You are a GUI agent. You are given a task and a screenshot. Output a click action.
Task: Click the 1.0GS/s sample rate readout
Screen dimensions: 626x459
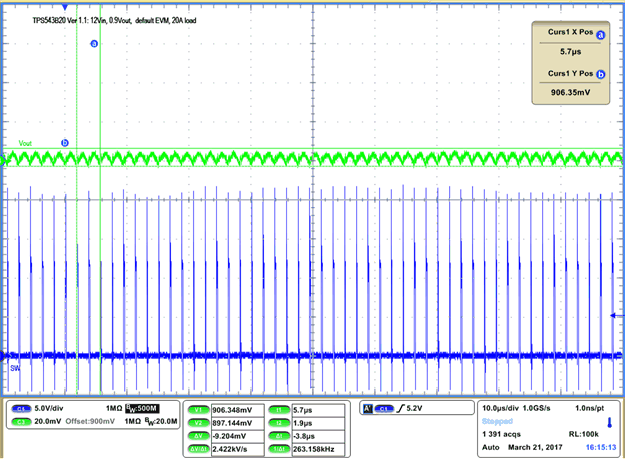(x=536, y=408)
